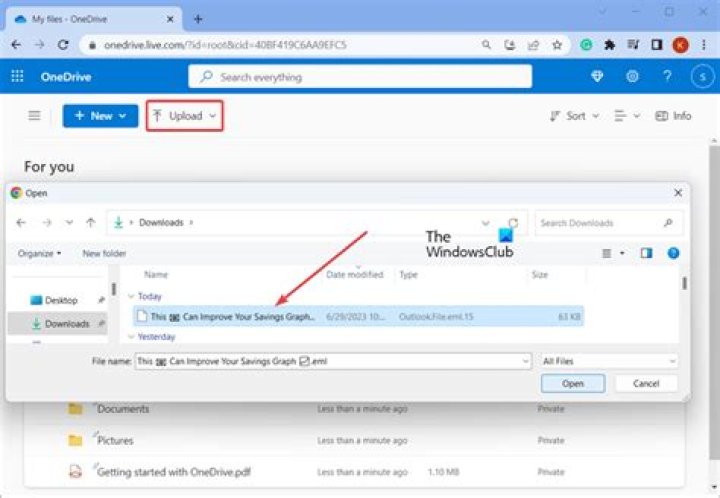Open the view options dropdown beside Sort
Screen dimensions: 720x498
tap(627, 116)
